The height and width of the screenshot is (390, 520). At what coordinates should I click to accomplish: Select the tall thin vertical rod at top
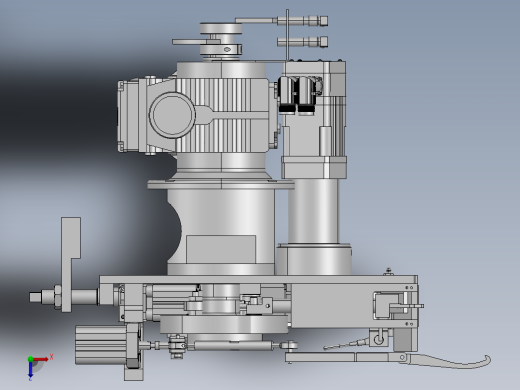point(287,35)
